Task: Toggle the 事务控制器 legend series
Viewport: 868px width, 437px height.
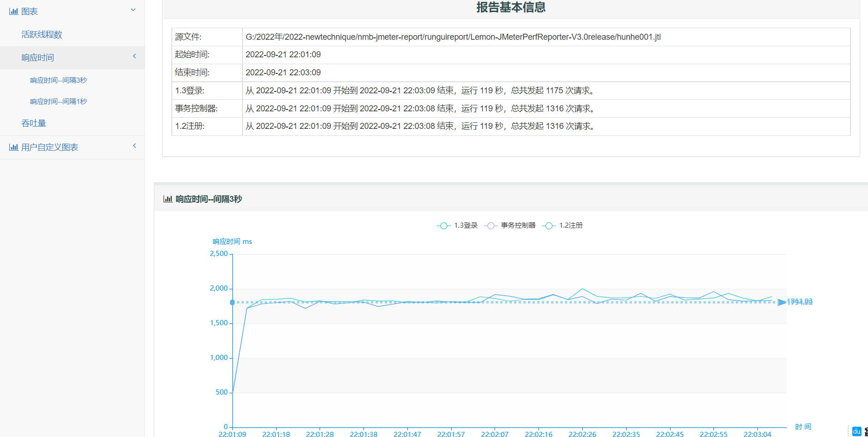Action: point(510,225)
